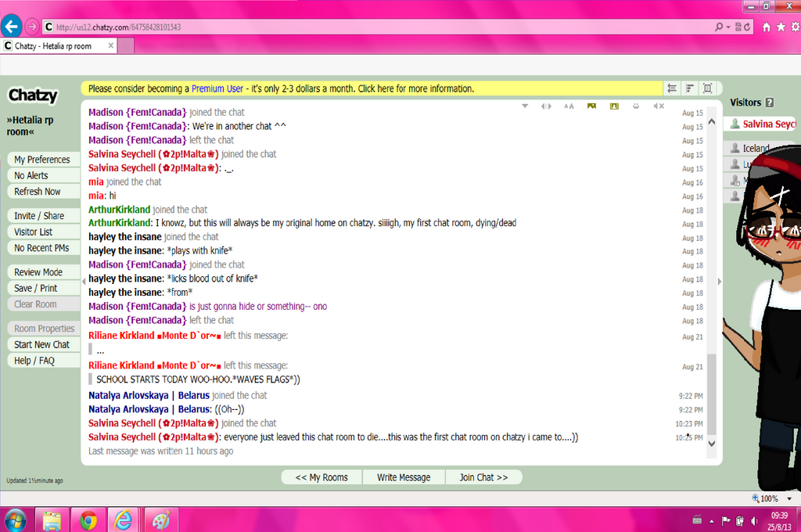
Task: Open the Windows Start button
Action: pyautogui.click(x=16, y=520)
